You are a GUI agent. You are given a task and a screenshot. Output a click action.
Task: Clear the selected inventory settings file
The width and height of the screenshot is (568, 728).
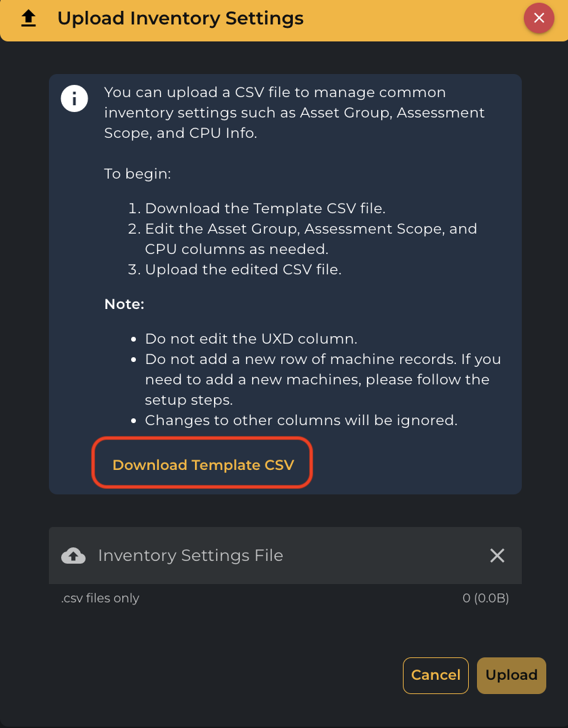tap(497, 556)
